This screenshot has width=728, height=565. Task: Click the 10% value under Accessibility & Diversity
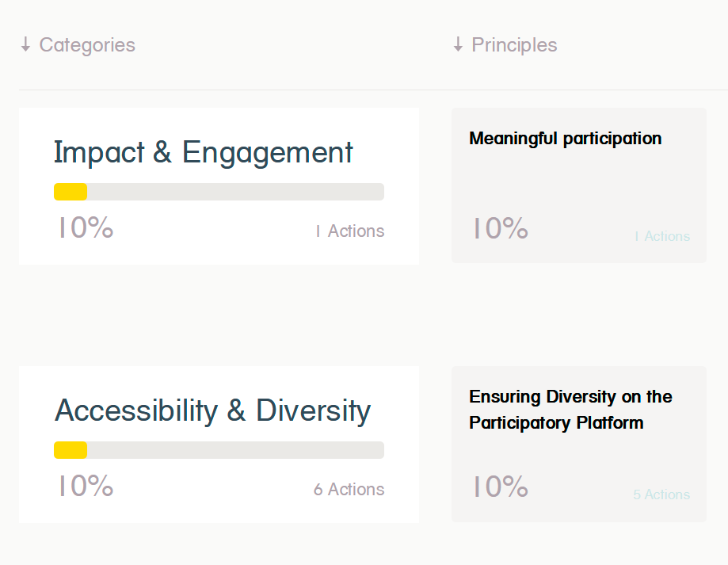(x=85, y=487)
